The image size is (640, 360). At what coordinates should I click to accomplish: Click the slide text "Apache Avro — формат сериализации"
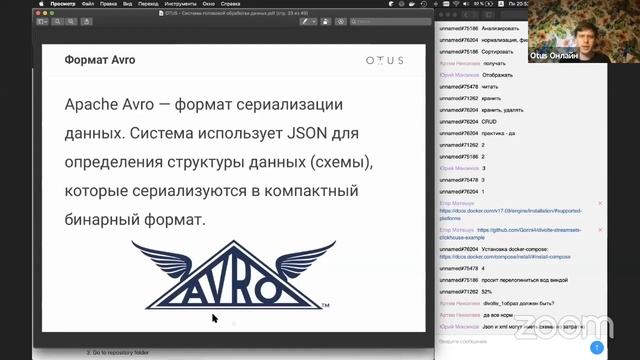pos(204,104)
